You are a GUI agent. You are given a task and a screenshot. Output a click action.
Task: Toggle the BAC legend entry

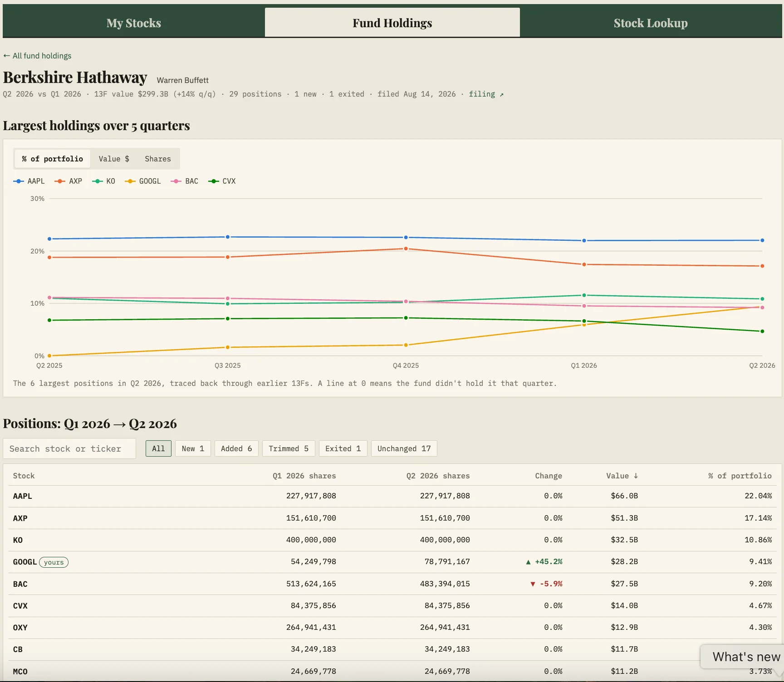tap(185, 181)
